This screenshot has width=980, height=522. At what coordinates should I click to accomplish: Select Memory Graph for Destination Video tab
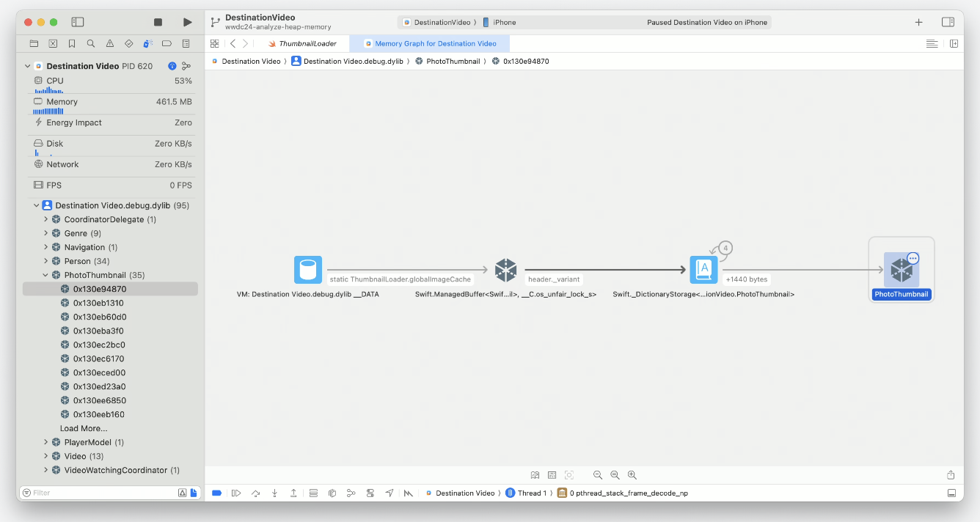pos(430,43)
